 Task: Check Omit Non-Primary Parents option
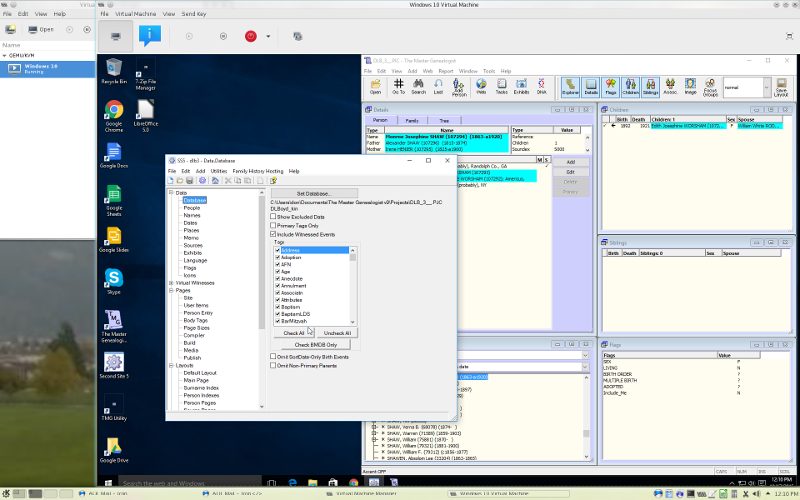(275, 365)
